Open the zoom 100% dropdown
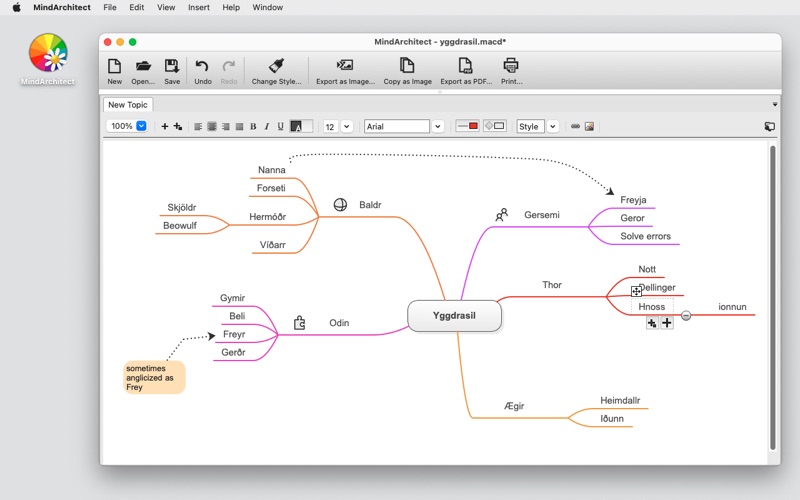This screenshot has height=500, width=800. pos(141,126)
